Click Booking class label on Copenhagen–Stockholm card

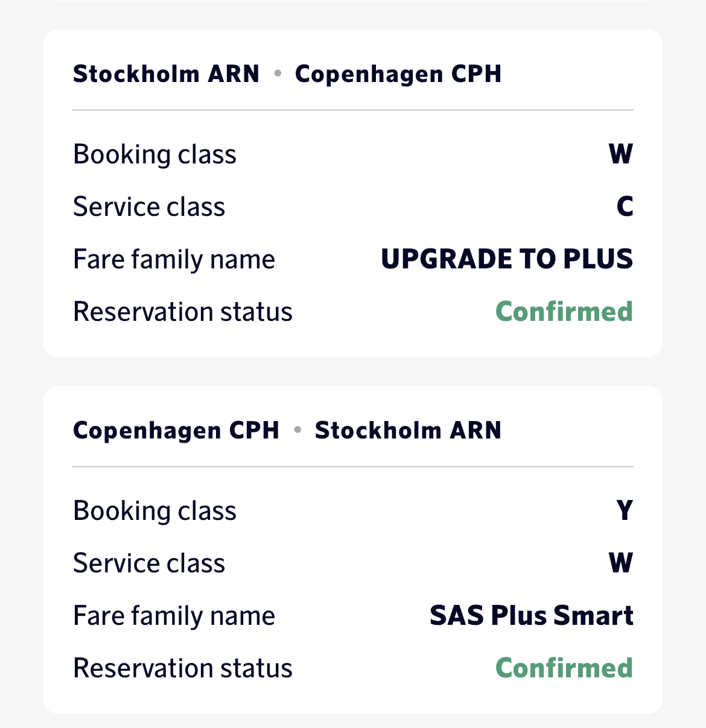[x=154, y=511]
